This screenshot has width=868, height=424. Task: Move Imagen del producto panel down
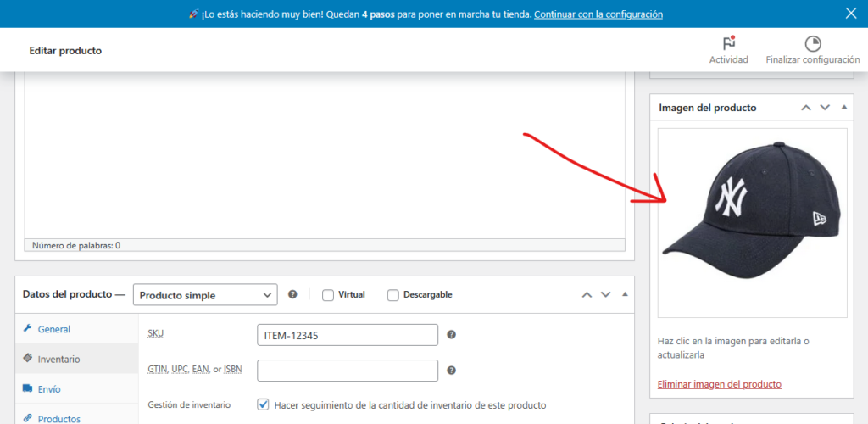pyautogui.click(x=825, y=108)
